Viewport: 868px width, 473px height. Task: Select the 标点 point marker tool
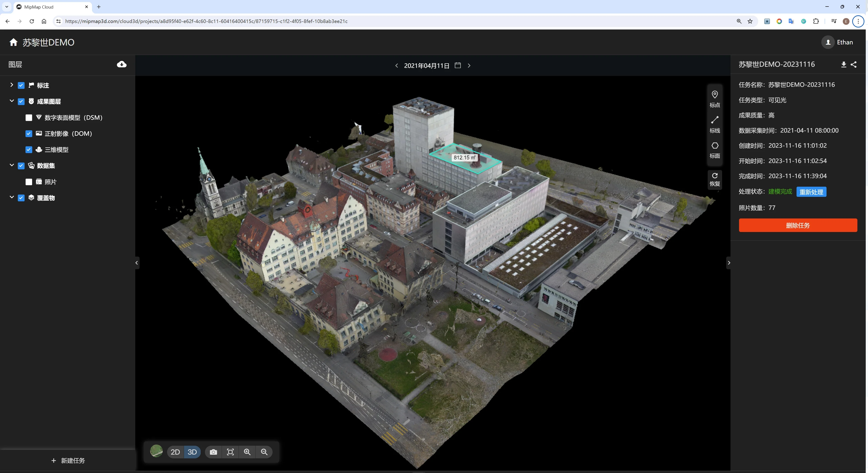pos(714,98)
